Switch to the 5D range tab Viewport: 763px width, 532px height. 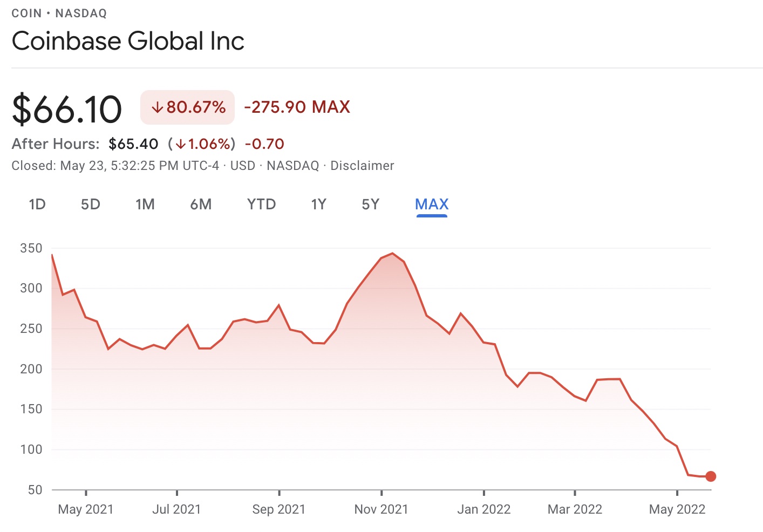91,204
